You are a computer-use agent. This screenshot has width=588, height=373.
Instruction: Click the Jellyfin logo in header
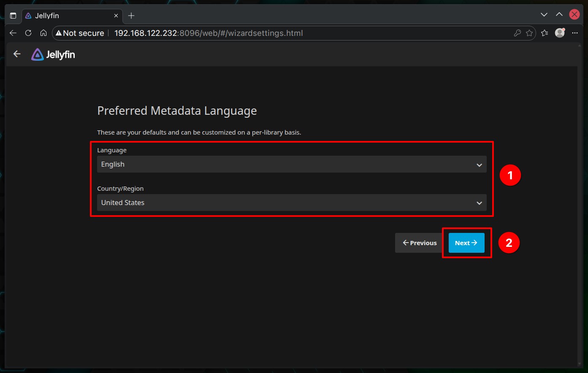point(53,54)
